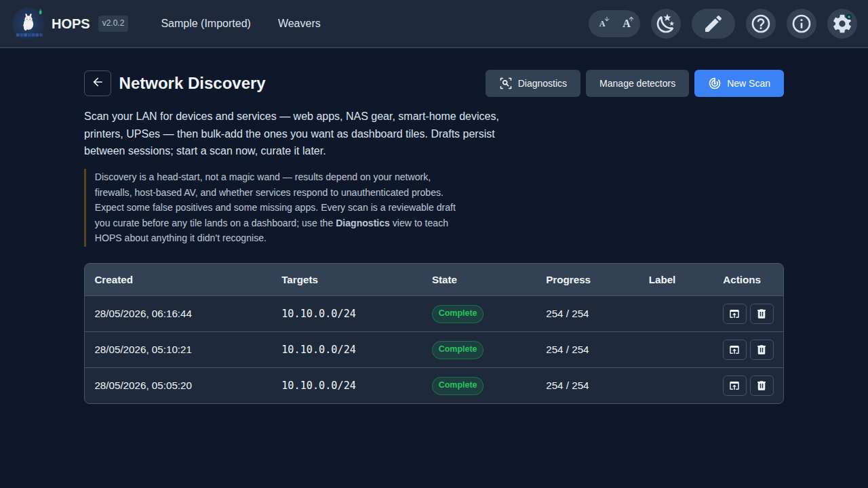Delete the 05:05:20 scan

[x=762, y=386]
